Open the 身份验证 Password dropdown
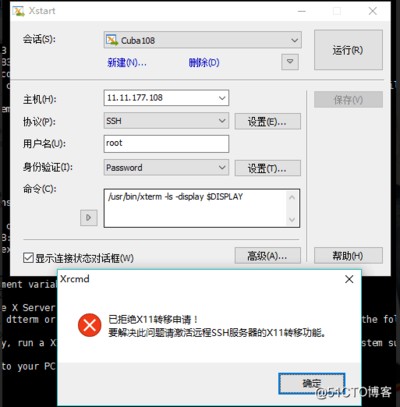This screenshot has height=407, width=400. click(x=222, y=167)
